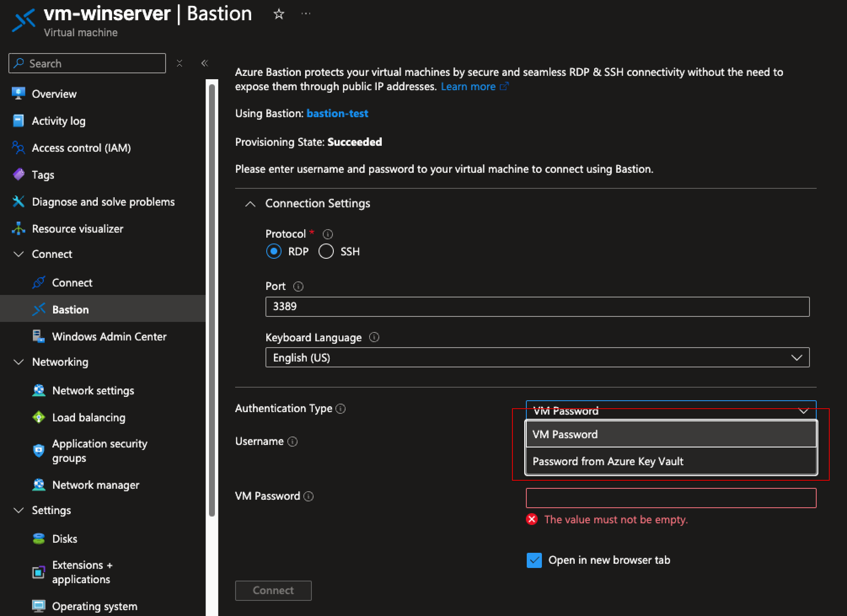Click the Protocol info icon

click(x=327, y=234)
